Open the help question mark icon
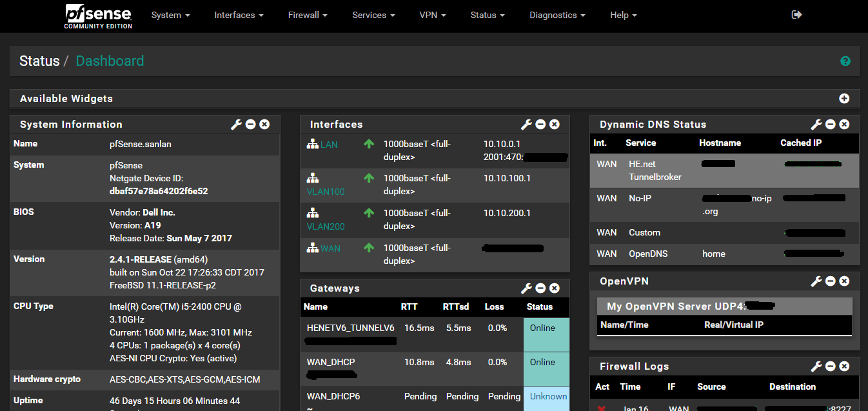The image size is (868, 411). (845, 61)
